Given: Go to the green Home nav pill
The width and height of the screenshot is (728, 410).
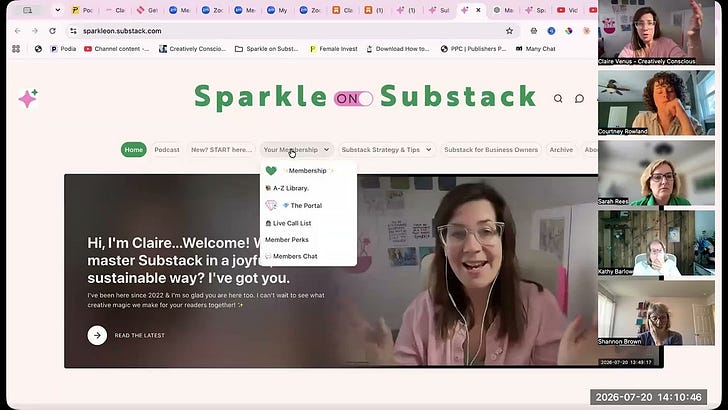Looking at the screenshot, I should pyautogui.click(x=134, y=150).
